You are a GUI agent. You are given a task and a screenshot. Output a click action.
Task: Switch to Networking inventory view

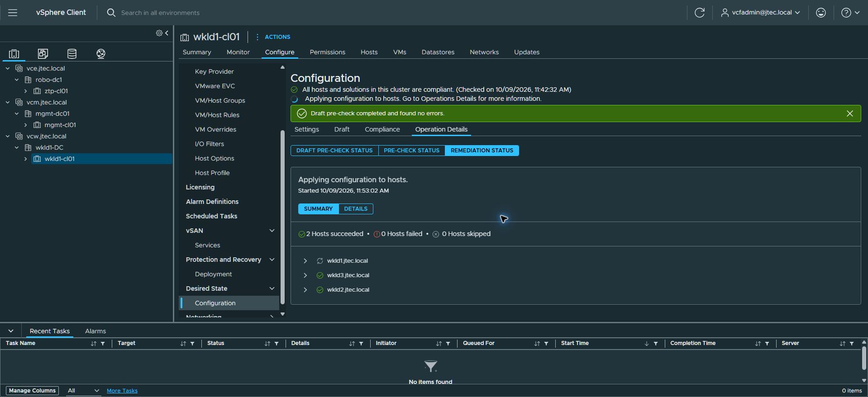click(101, 54)
